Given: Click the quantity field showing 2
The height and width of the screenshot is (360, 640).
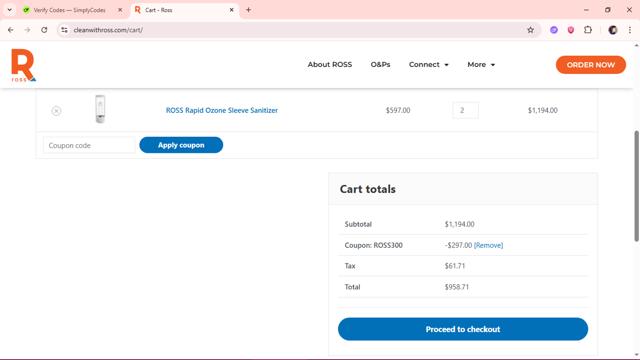Looking at the screenshot, I should point(465,110).
